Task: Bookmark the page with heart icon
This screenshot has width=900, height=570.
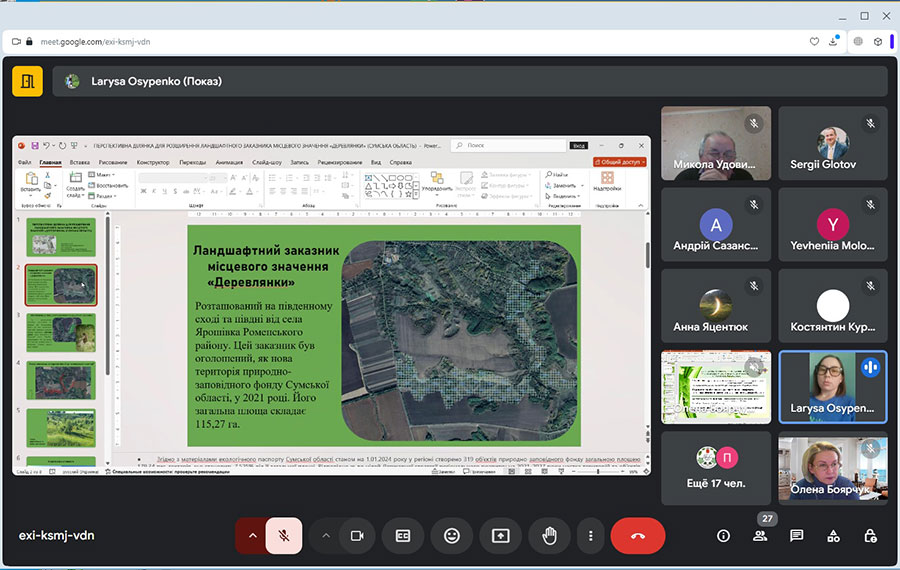Action: [814, 42]
